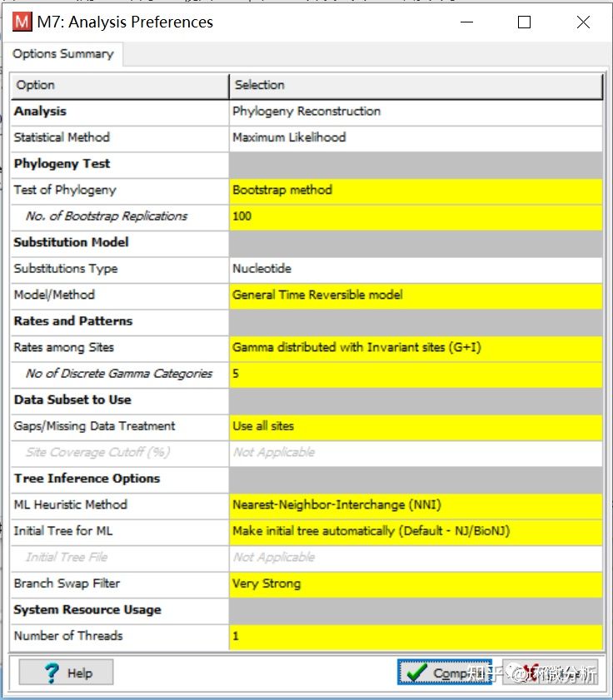Click the Substitution Model section header
613x700 pixels.
pos(71,242)
